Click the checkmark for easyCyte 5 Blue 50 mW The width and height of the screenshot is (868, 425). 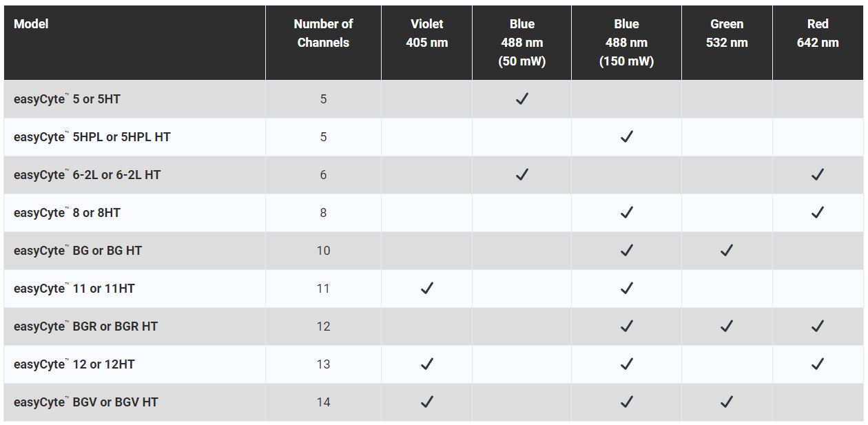pos(521,99)
